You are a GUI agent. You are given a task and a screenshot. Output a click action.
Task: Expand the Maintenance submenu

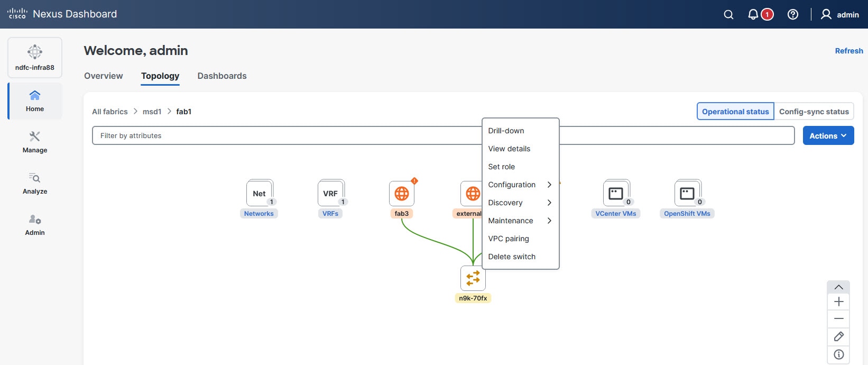pos(520,221)
